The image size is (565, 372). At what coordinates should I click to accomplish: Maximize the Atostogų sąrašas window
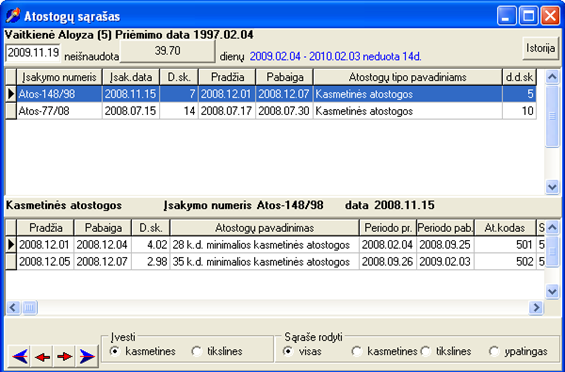[529, 16]
